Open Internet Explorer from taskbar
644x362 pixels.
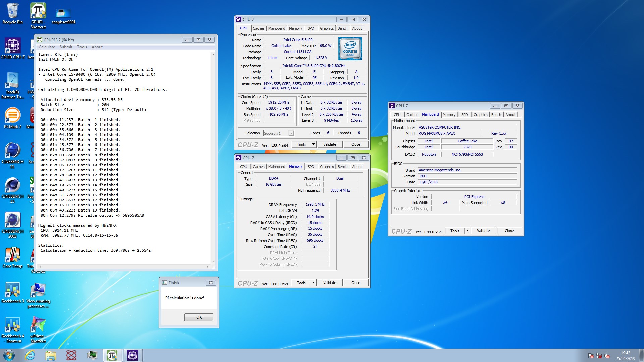(30, 355)
